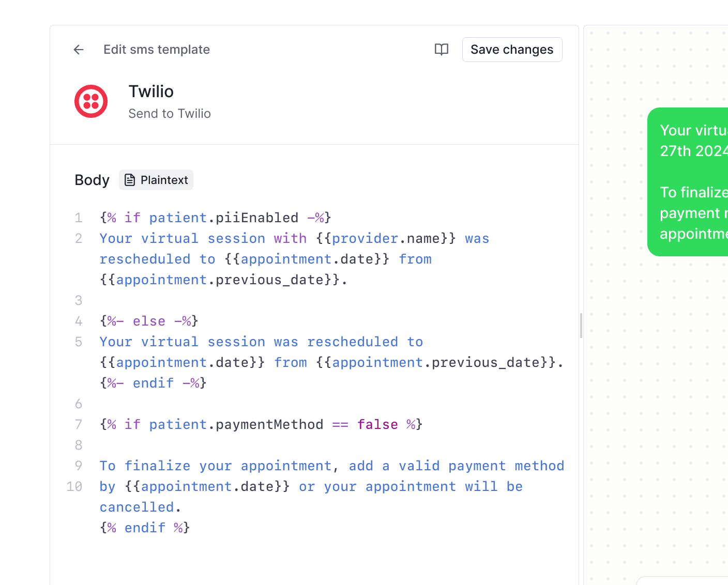Expand the provider.name template variable
Screen dimensions: 728x585
tap(386, 238)
